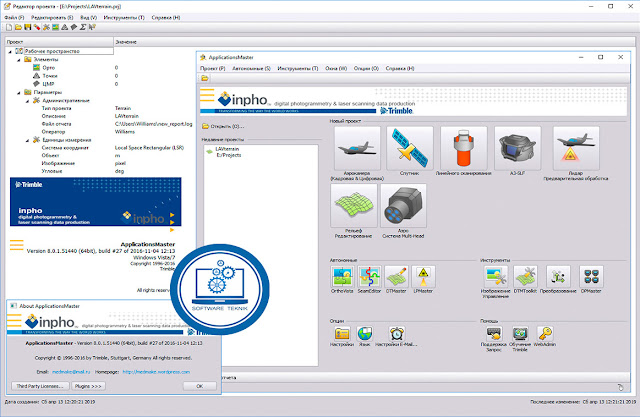This screenshot has width=640, height=417.
Task: Click the folder icon in ApplicationsMaster toolbar
Action: click(x=204, y=78)
